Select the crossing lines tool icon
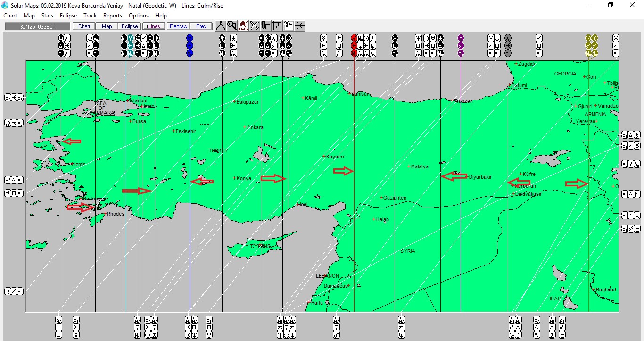This screenshot has height=341, width=644. click(x=300, y=26)
